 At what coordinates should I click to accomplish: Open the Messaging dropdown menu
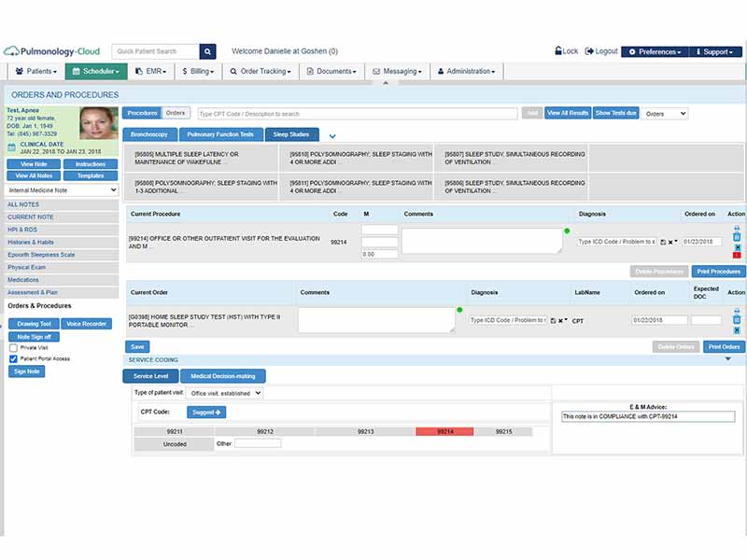tap(398, 72)
